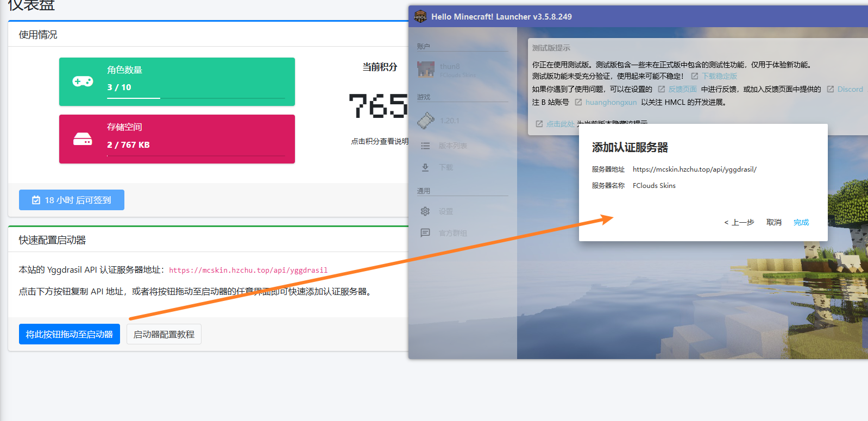Open the 启动器配置教程 tutorial button
Viewport: 868px width, 421px height.
[x=164, y=334]
